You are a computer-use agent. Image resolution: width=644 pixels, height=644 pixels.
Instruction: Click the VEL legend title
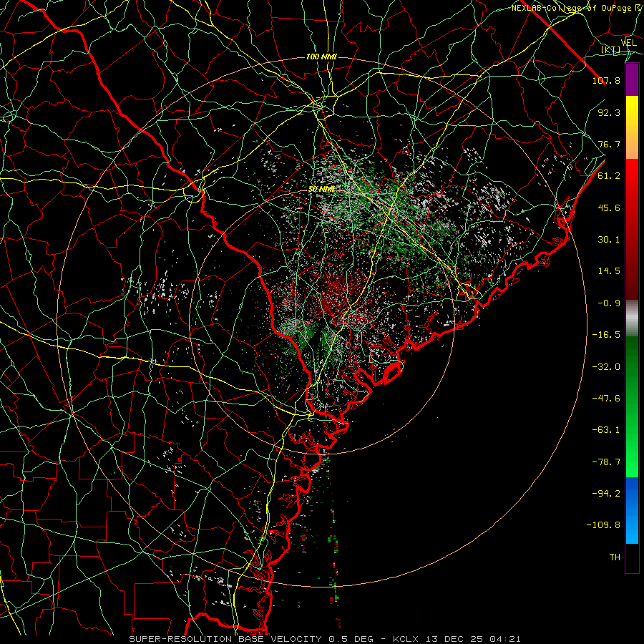[628, 43]
